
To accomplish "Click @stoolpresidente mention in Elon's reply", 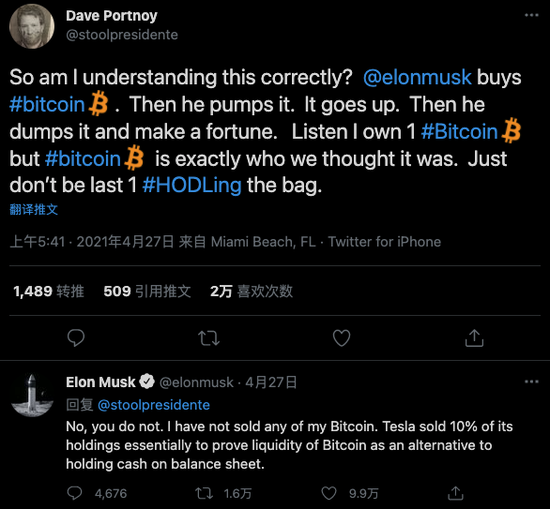I will coord(154,405).
